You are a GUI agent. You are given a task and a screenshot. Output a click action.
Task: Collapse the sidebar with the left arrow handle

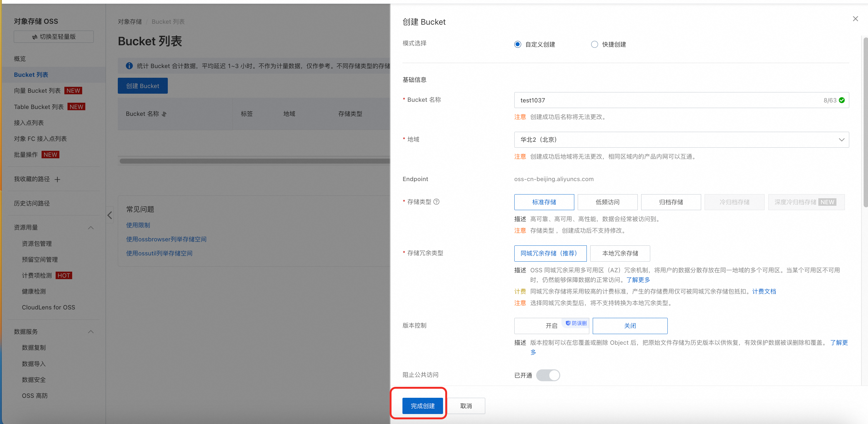[110, 215]
